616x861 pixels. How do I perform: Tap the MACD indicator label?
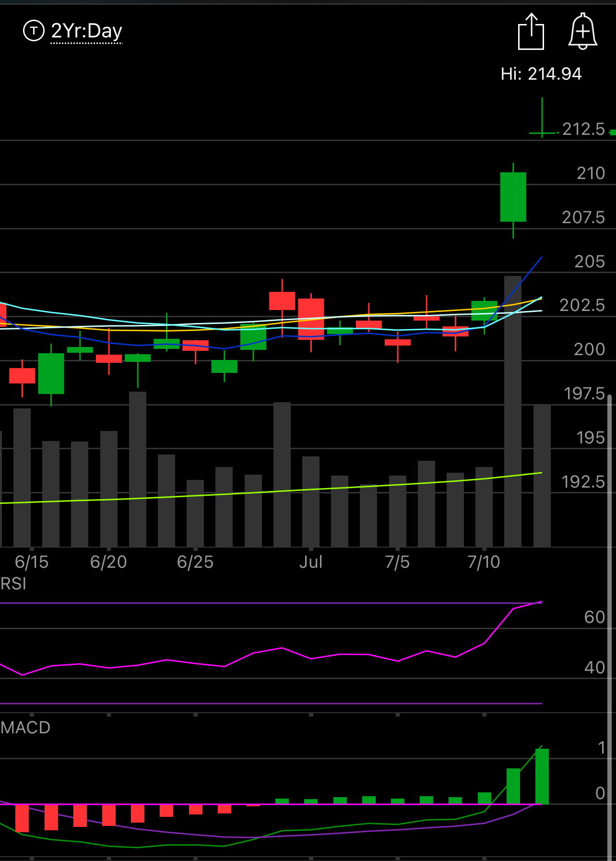[25, 728]
